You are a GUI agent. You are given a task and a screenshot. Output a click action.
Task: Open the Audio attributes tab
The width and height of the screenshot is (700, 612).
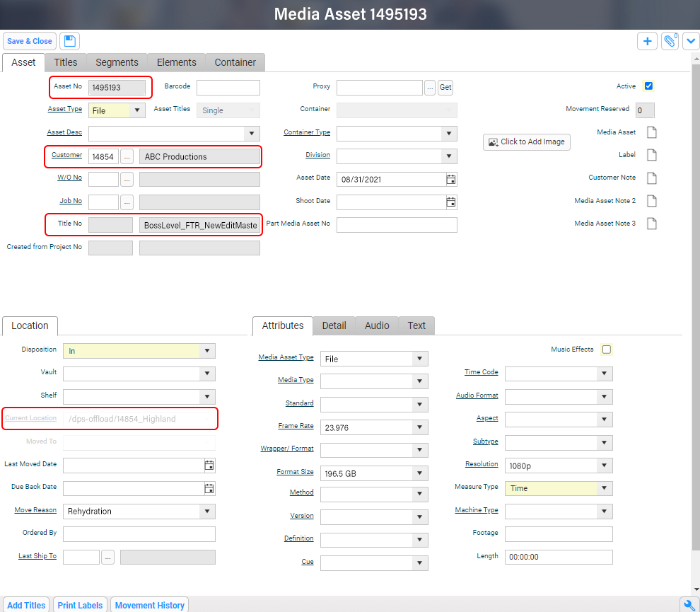pos(376,325)
